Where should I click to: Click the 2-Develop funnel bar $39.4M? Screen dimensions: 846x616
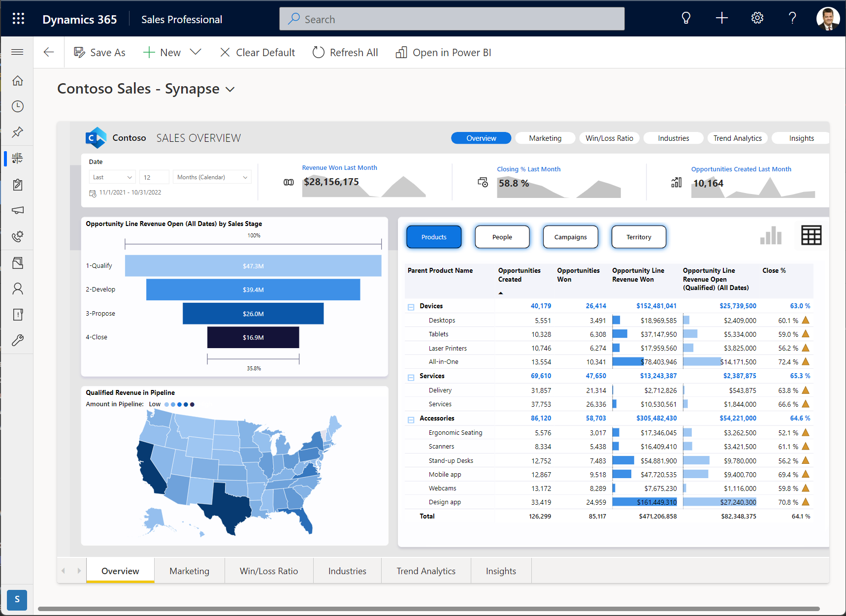coord(253,290)
